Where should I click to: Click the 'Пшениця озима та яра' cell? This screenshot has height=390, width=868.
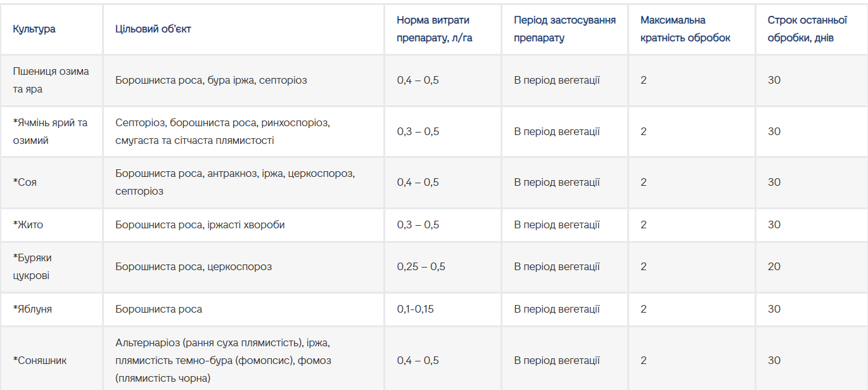(51, 80)
